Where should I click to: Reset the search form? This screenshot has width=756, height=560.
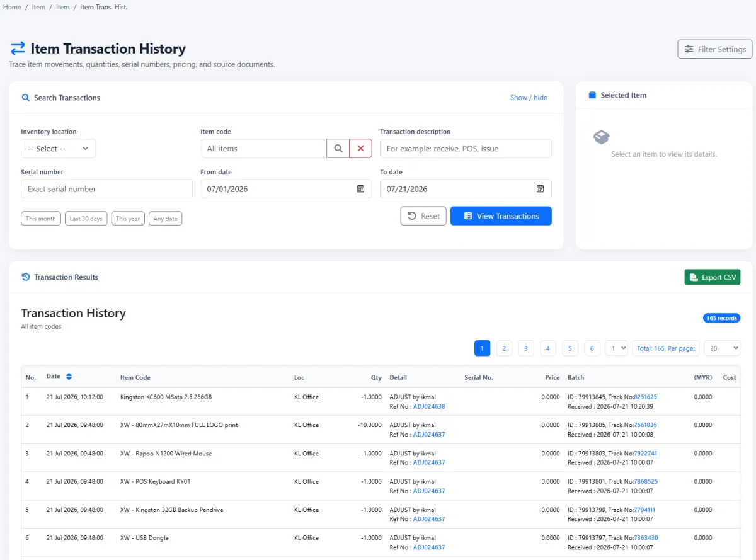pos(423,216)
